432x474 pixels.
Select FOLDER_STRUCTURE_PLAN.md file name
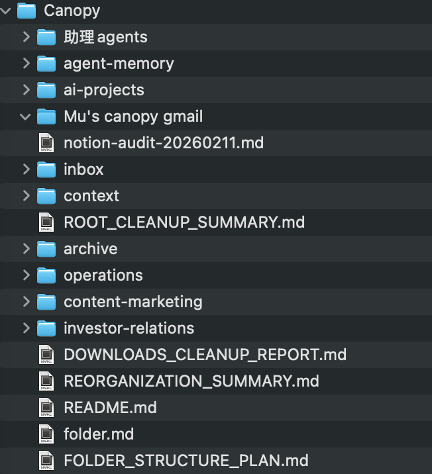(x=186, y=461)
